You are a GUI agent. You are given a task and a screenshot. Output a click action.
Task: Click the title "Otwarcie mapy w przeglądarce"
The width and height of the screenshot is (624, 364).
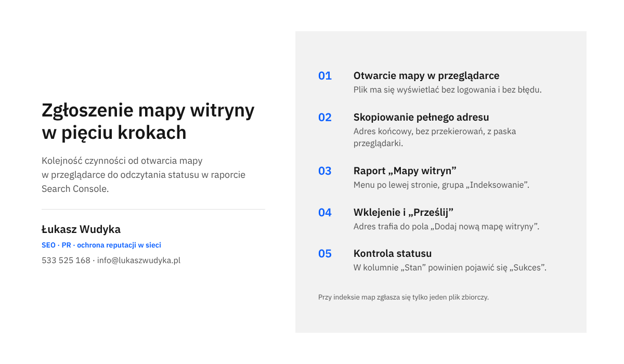click(426, 76)
